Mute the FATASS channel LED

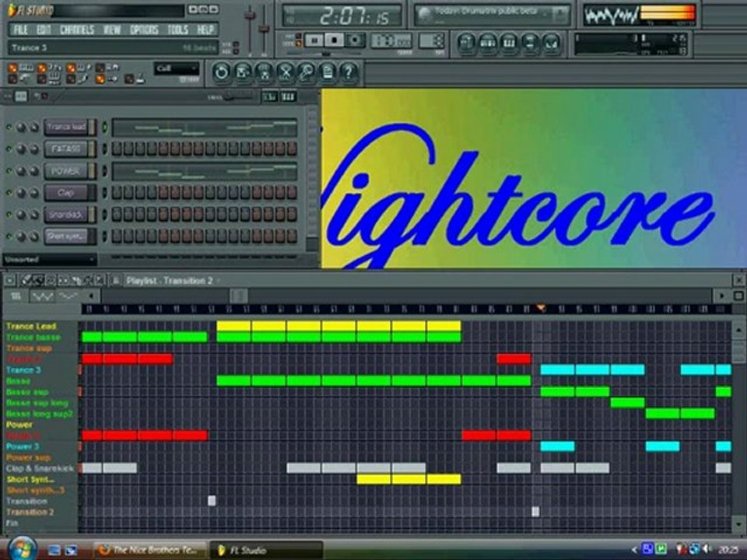click(x=9, y=149)
